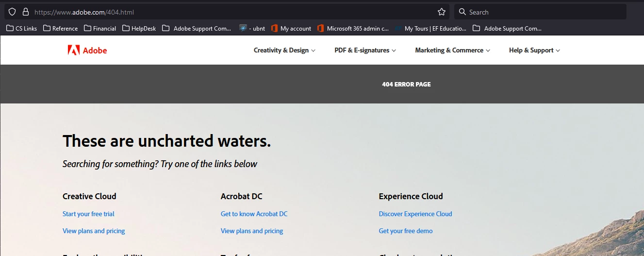Image resolution: width=644 pixels, height=256 pixels.
Task: Open Creative Cloud View plans and pricing
Action: click(94, 231)
